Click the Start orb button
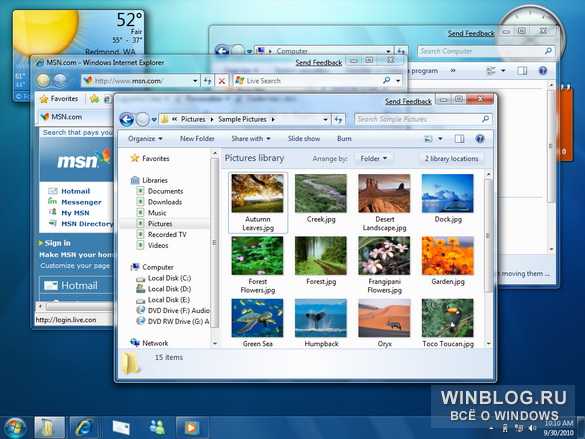The image size is (585, 439). [x=15, y=427]
